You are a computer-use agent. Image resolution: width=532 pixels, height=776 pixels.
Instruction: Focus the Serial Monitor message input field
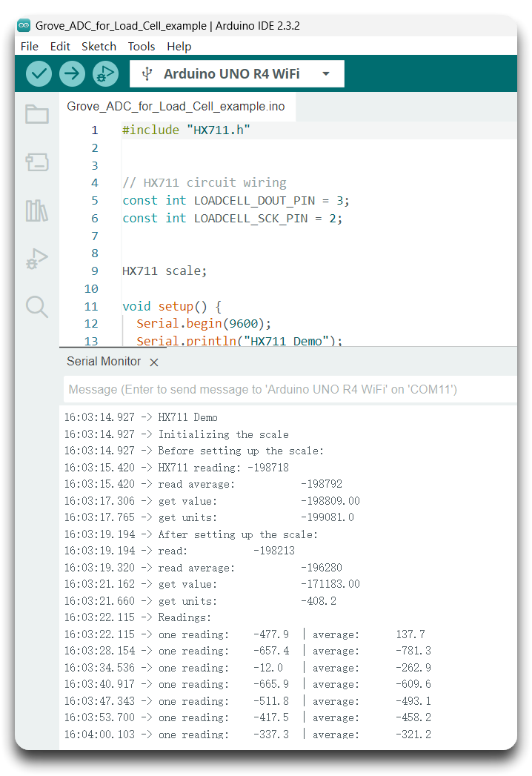(x=290, y=390)
